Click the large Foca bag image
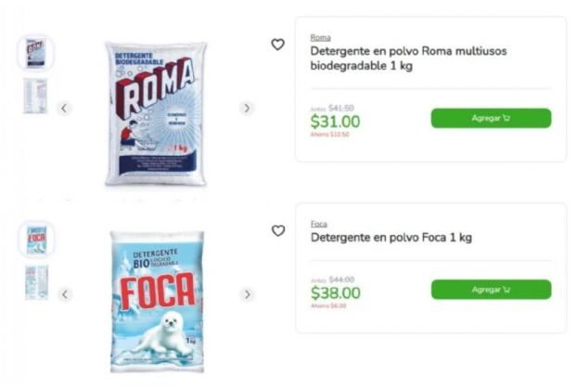The width and height of the screenshot is (588, 390). 157,302
